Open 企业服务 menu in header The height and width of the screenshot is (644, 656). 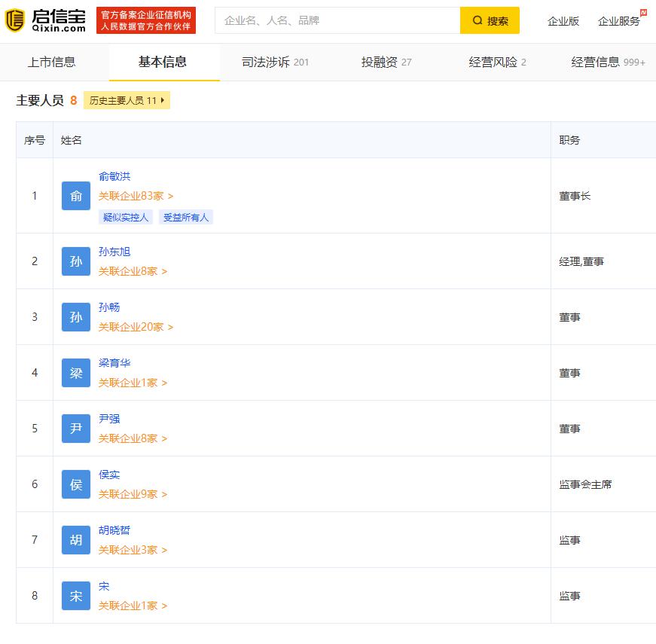click(x=619, y=21)
